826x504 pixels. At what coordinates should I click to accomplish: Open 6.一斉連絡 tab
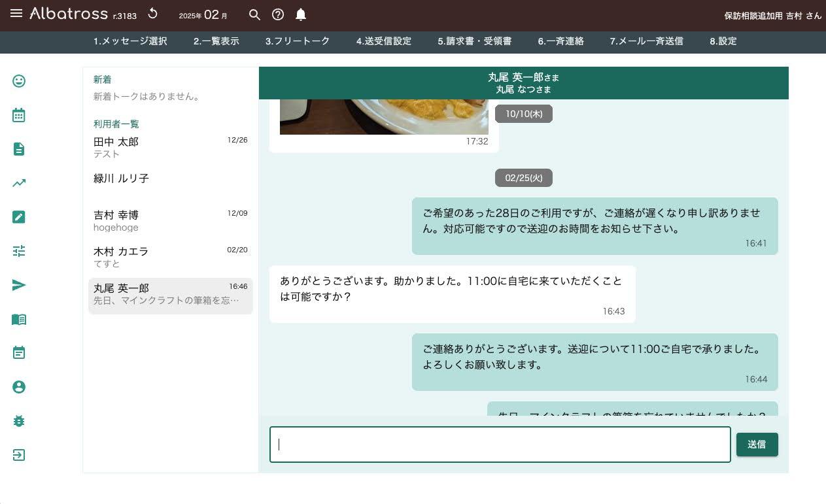point(561,41)
